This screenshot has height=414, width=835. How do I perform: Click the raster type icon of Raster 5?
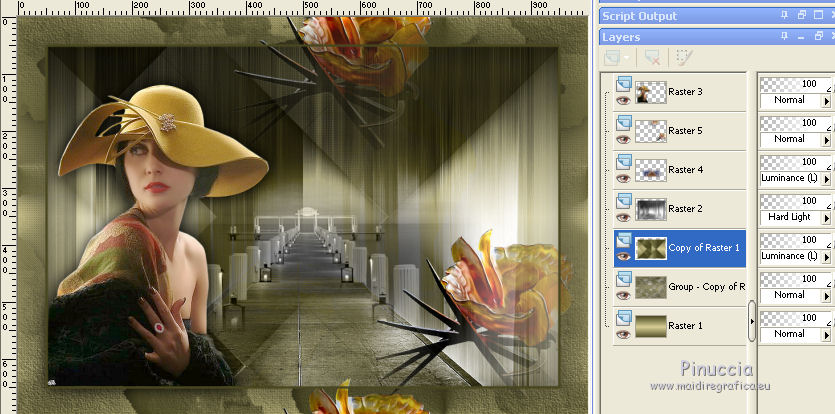pos(624,123)
